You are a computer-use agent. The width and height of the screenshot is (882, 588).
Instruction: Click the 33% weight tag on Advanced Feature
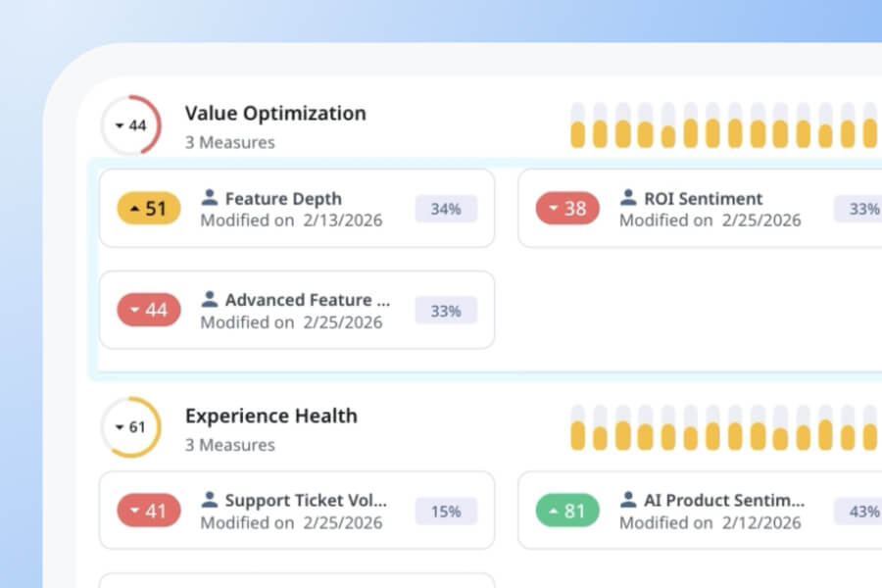446,311
